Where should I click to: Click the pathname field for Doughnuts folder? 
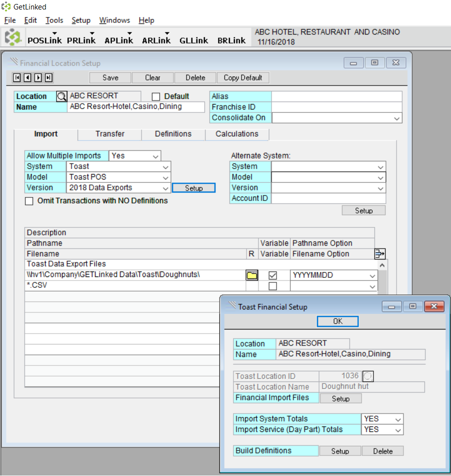pyautogui.click(x=135, y=275)
